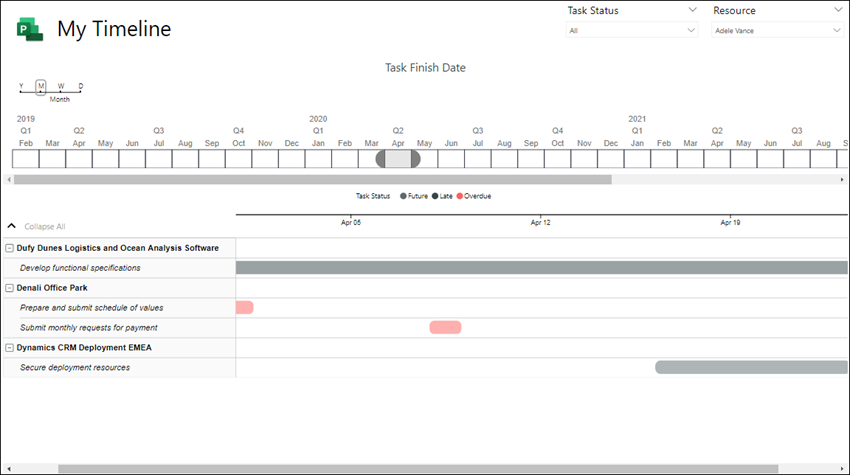The height and width of the screenshot is (475, 850).
Task: Open the Task Status filter dropdown showing All
Action: pos(632,30)
